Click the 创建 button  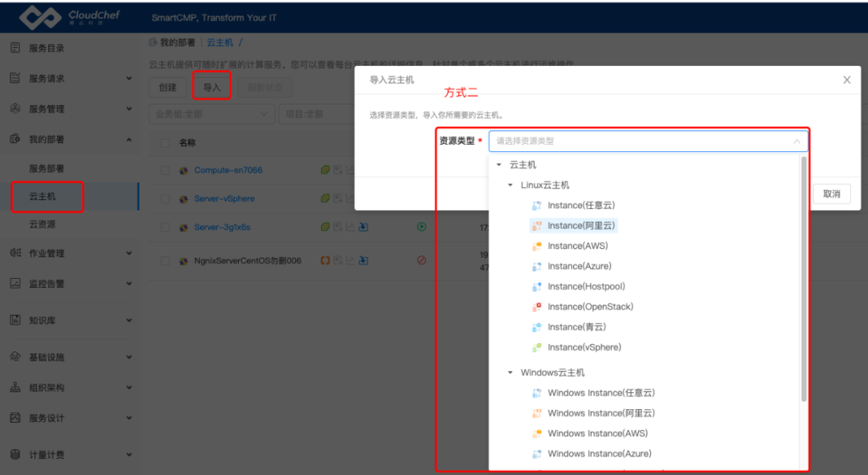click(166, 87)
